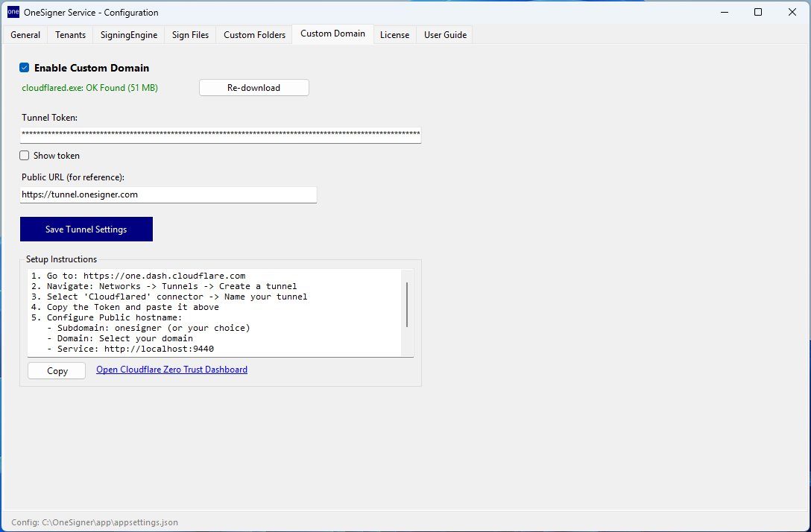Click the 'Setup Instructions' group label
Screen dimensions: 811x532
click(x=62, y=259)
